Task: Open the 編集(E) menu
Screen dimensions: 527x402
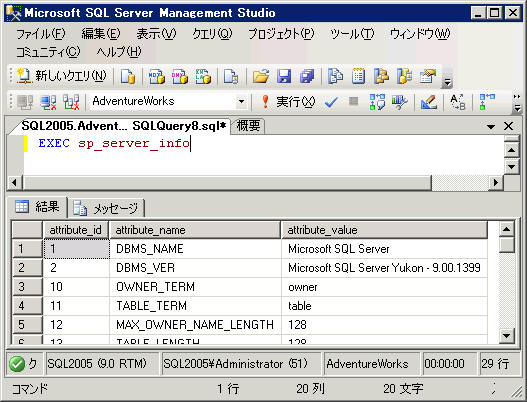Action: 101,34
